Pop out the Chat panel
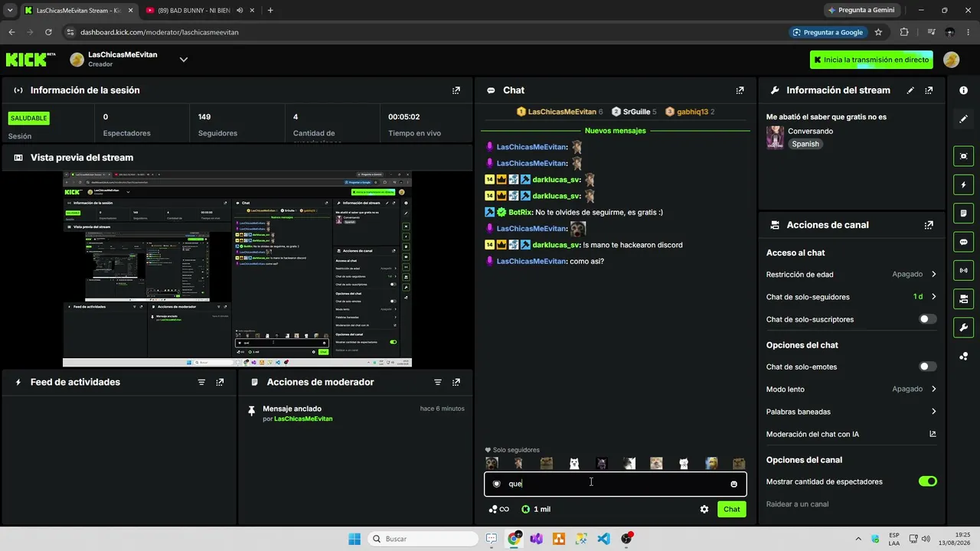 pos(740,90)
